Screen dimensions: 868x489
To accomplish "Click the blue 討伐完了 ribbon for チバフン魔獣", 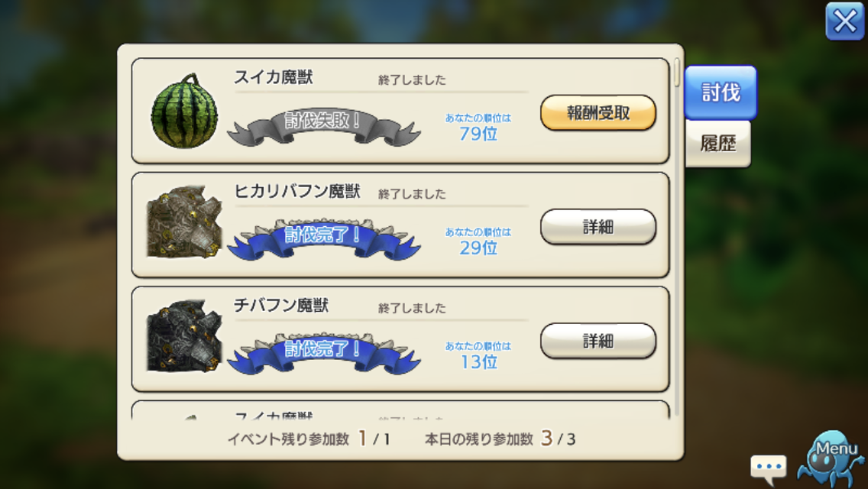I will [x=324, y=354].
